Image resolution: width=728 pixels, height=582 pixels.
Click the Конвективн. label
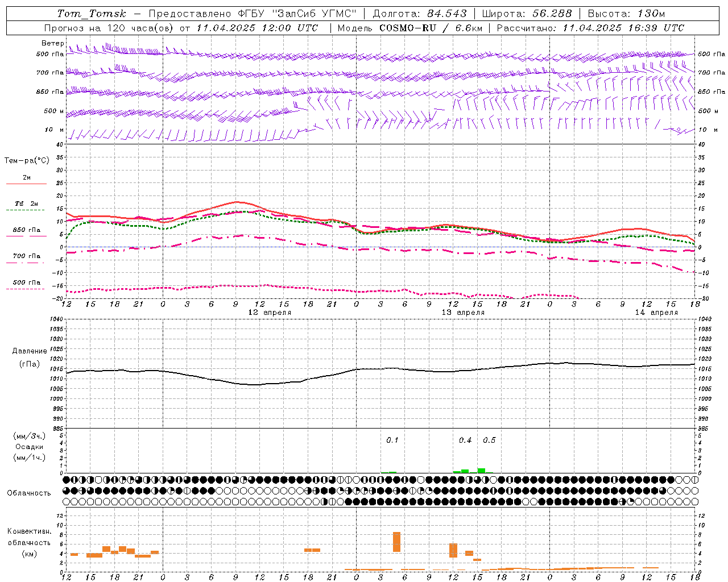[30, 531]
